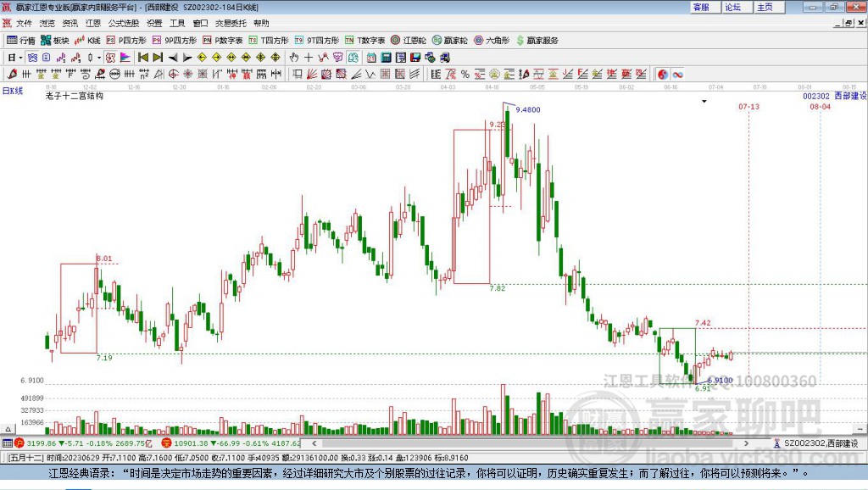
Task: Open the 江恩 menu
Action: (93, 23)
